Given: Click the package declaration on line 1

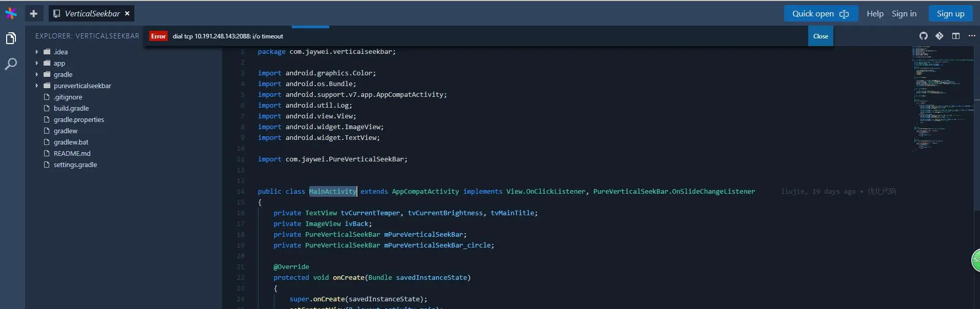Looking at the screenshot, I should coord(327,52).
